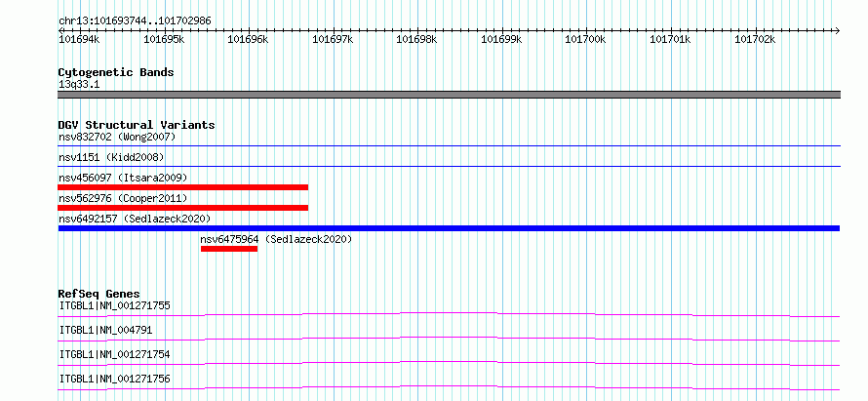The image size is (868, 401).
Task: Click the magenta line for NM_001271755
Action: pos(449,314)
